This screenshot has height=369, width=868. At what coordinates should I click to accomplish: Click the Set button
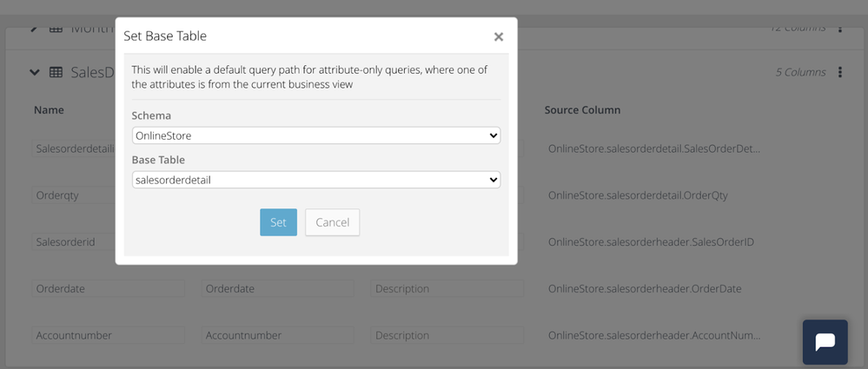(278, 222)
